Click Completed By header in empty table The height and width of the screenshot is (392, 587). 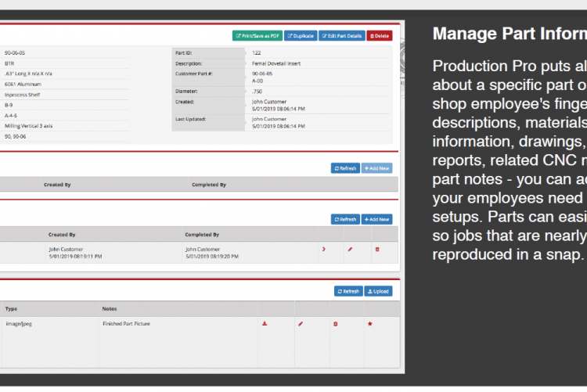(209, 185)
